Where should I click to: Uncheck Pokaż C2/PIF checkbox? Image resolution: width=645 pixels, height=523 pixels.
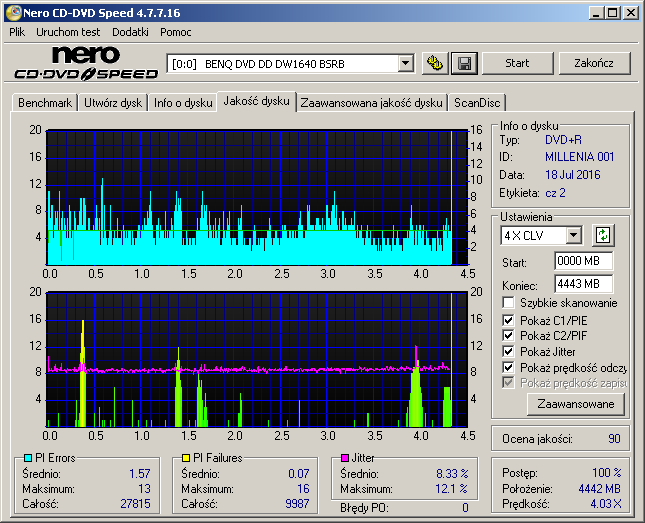click(508, 335)
